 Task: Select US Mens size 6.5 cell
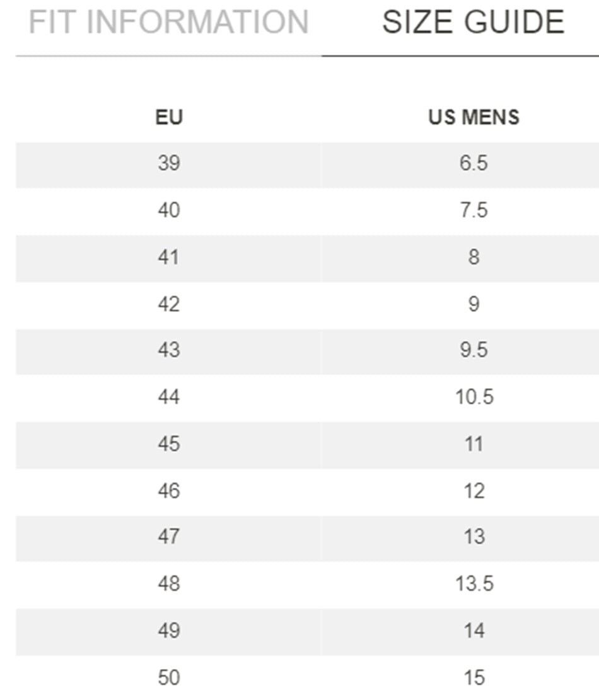tap(474, 164)
